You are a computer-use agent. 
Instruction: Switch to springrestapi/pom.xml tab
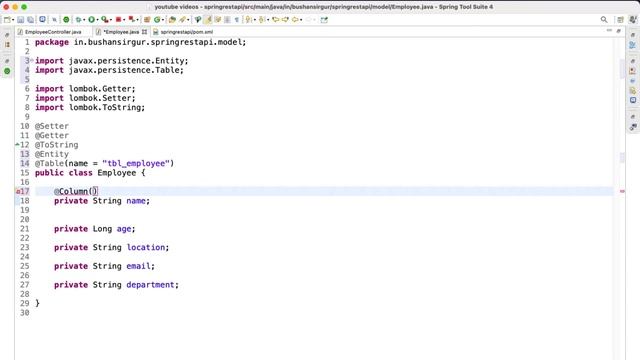183,32
